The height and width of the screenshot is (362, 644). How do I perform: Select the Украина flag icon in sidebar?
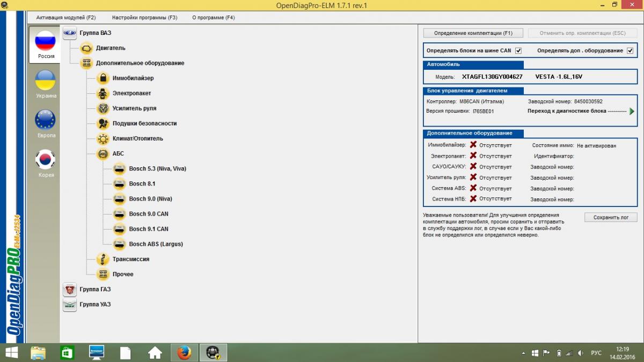pos(45,80)
